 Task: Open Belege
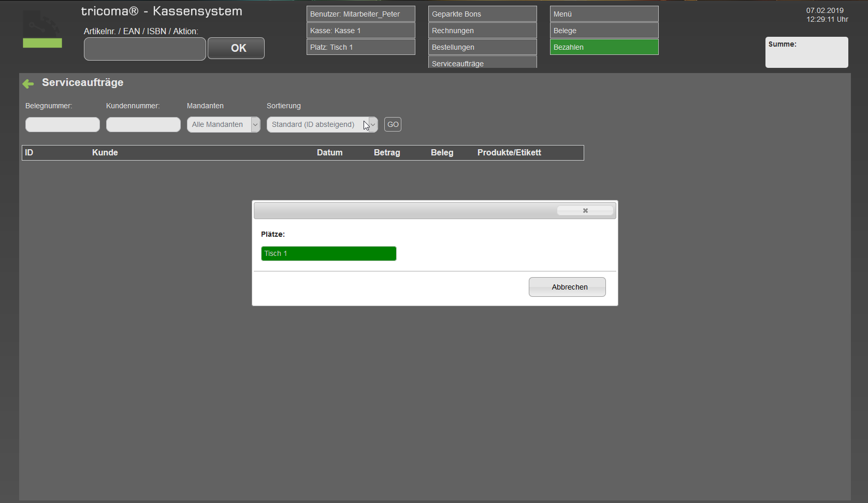tap(604, 31)
